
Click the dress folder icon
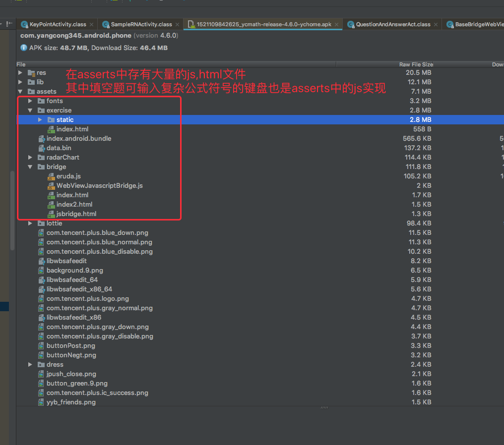tap(41, 364)
